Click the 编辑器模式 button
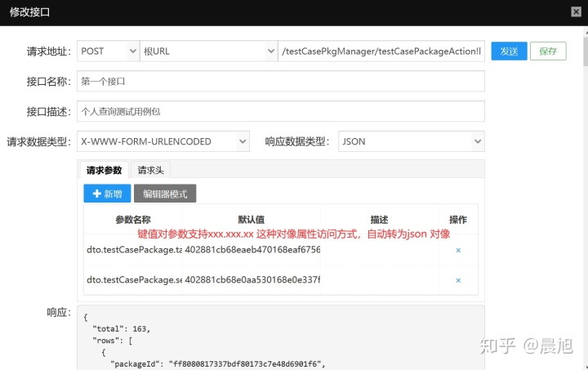The height and width of the screenshot is (370, 588). click(165, 194)
